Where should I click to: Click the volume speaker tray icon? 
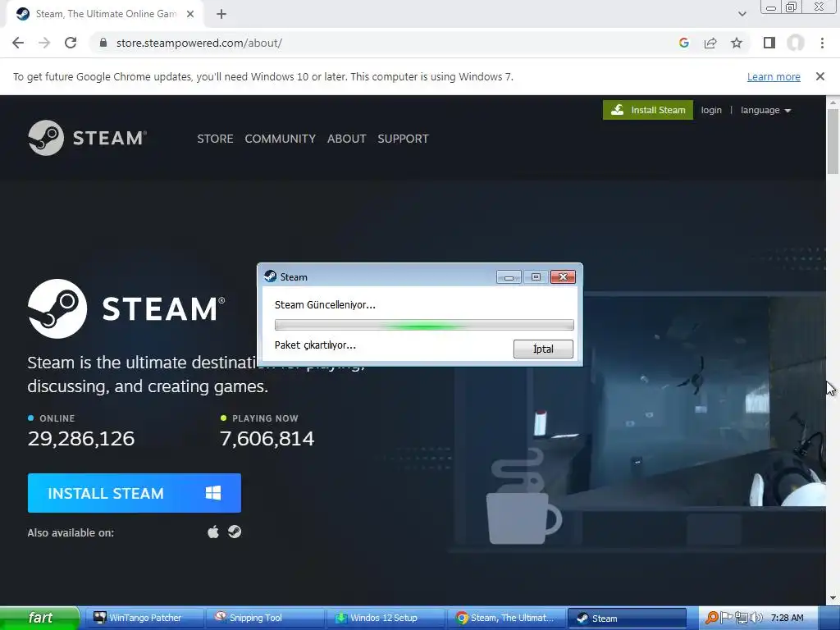(756, 618)
